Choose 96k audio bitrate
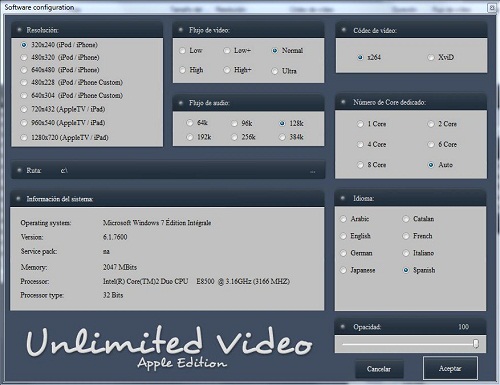This screenshot has height=385, width=500. [x=234, y=124]
